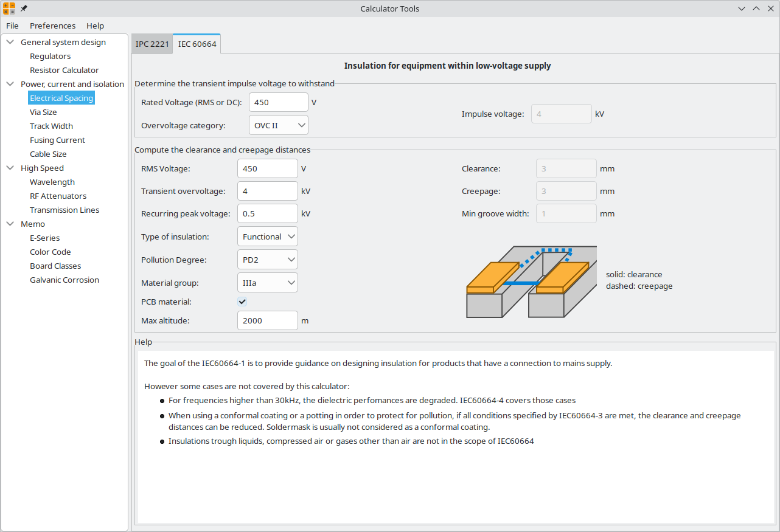780x532 pixels.
Task: Open the Pollution Degree dropdown
Action: [x=268, y=260]
